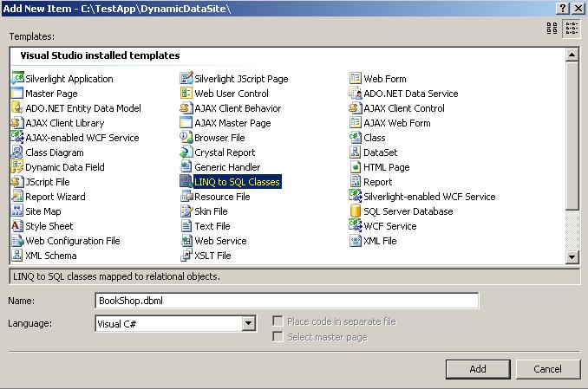This screenshot has width=588, height=389.
Task: Switch to small icons view
Action: (x=572, y=28)
